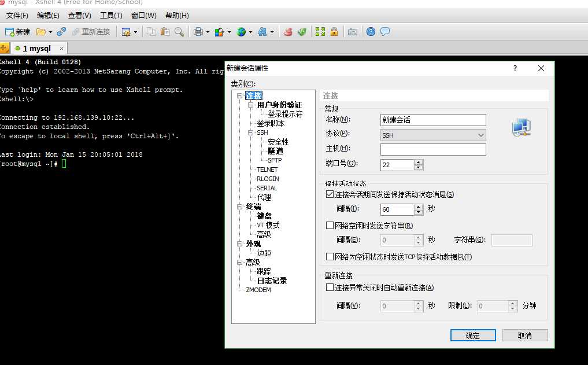Screen dimensions: 588x365
Task: Click the globe encoding toolbar icon
Action: click(241, 32)
